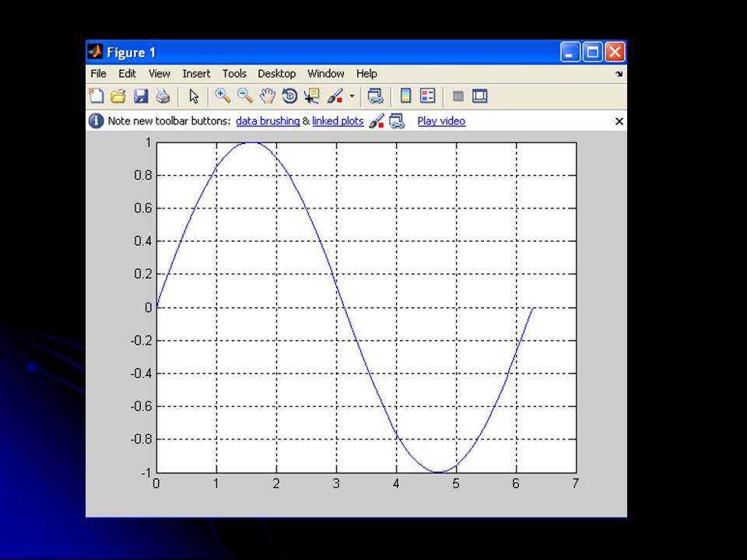Open the Insert menu
This screenshot has width=747, height=560.
point(196,74)
